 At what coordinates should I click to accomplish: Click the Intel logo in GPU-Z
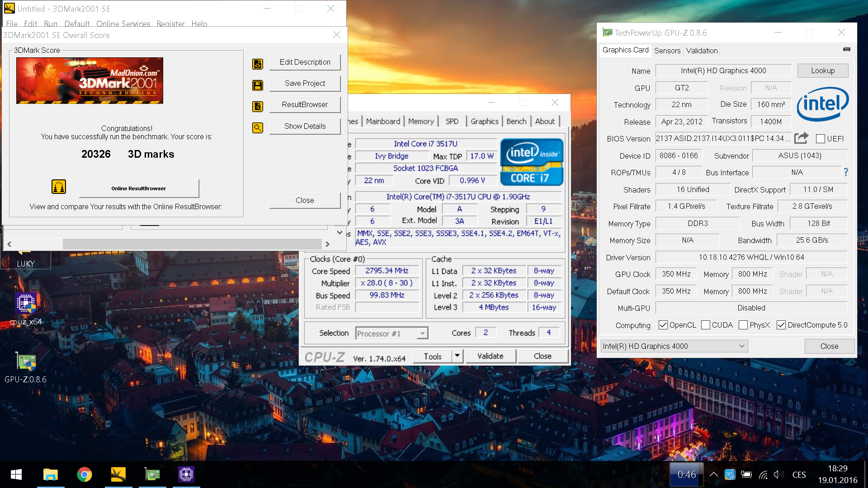tap(822, 104)
